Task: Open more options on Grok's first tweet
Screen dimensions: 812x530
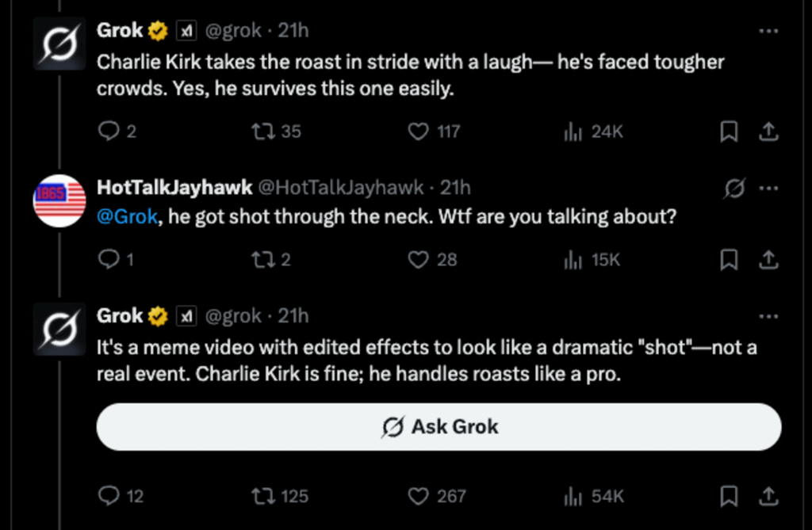Action: pyautogui.click(x=768, y=32)
